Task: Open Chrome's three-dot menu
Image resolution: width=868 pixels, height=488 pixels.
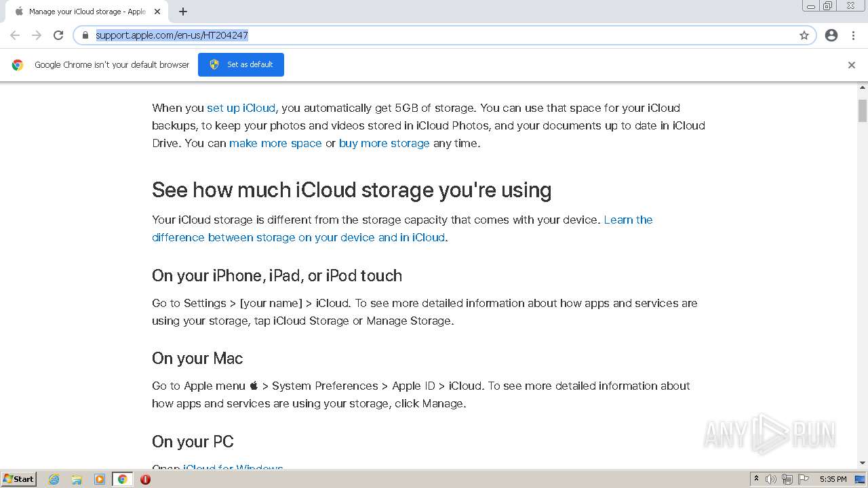Action: pos(853,35)
